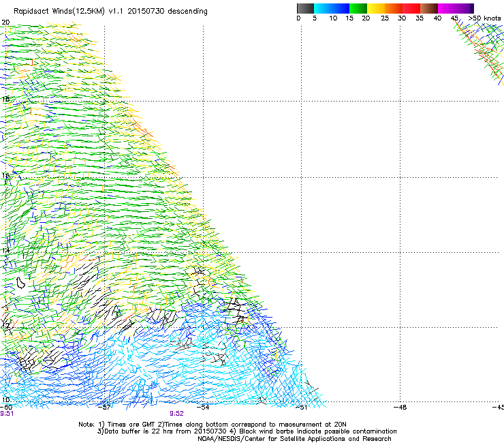Click the latitude '12' axis label
Screen dimensions: 504x443
point(5,326)
